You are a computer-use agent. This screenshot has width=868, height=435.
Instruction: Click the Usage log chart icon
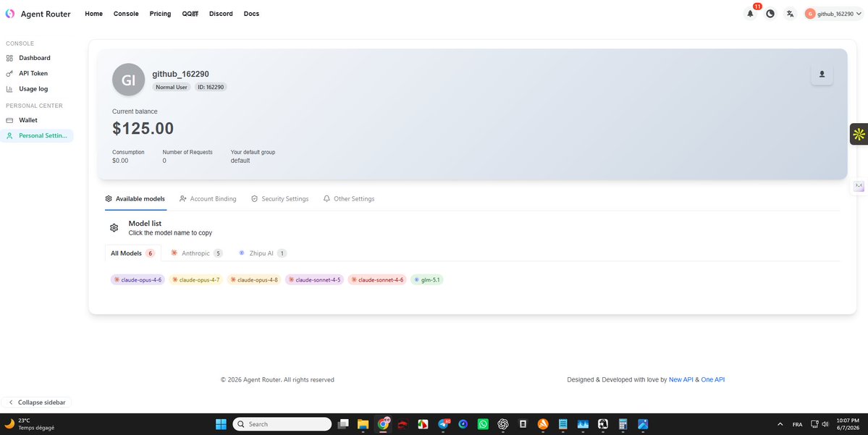9,89
